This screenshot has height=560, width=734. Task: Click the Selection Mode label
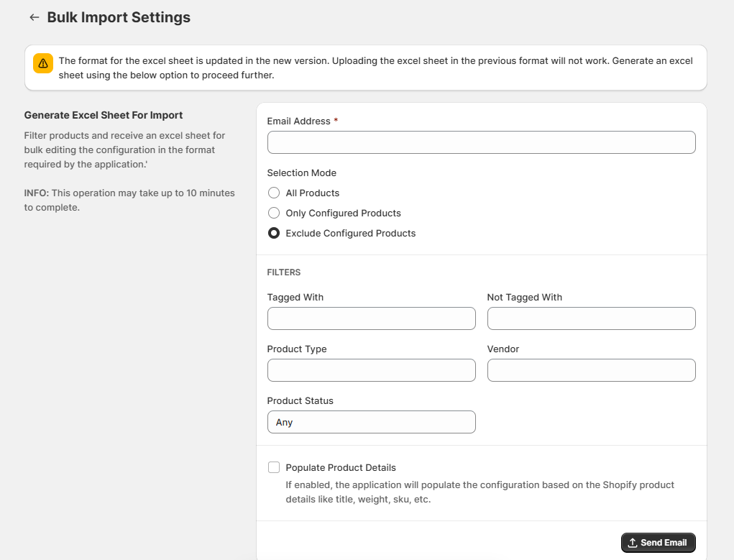coord(301,173)
